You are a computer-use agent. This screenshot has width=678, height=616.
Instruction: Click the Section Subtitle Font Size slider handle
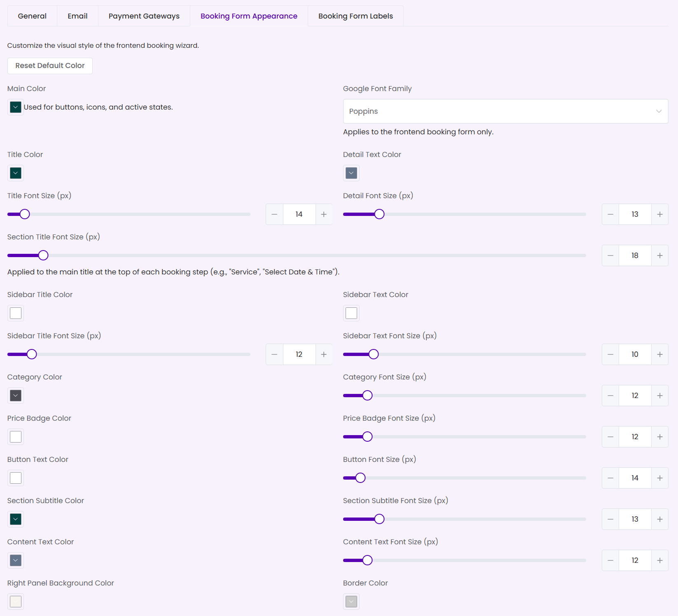pos(379,519)
